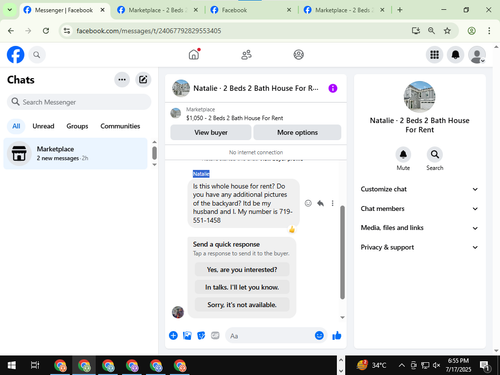Start a new message compose icon

(143, 80)
